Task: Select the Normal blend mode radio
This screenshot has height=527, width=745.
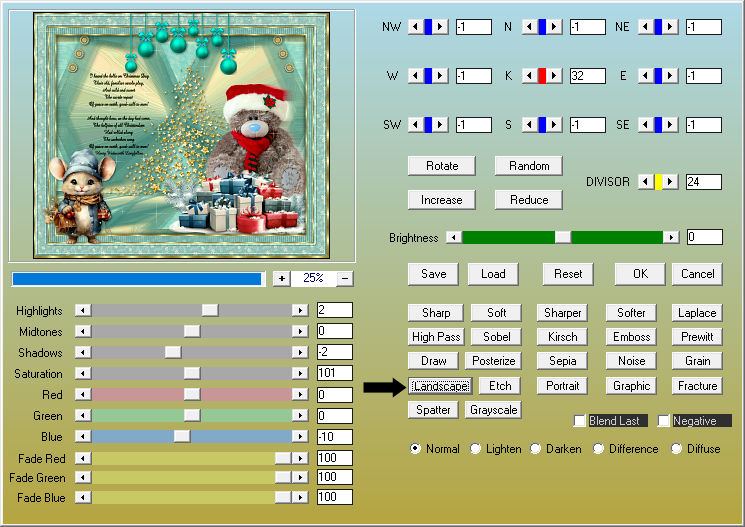Action: pos(415,448)
